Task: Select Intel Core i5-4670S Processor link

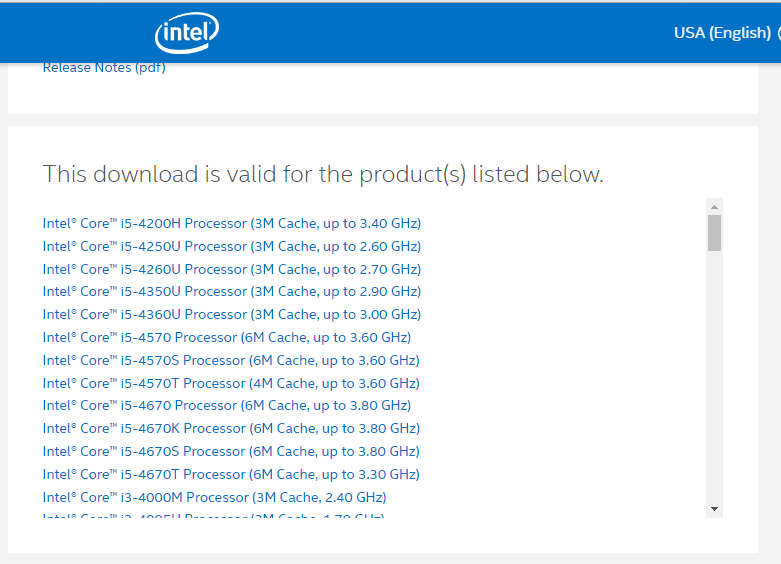Action: (231, 452)
